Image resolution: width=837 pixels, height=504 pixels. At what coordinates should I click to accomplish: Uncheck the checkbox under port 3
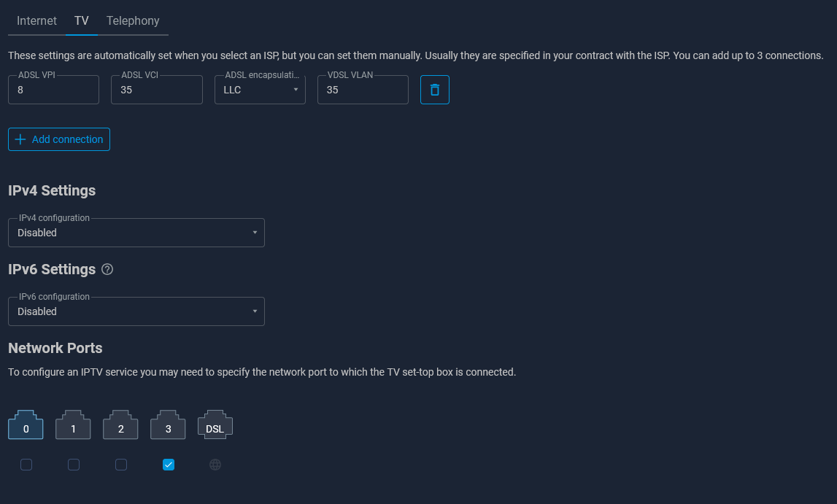[x=169, y=465]
